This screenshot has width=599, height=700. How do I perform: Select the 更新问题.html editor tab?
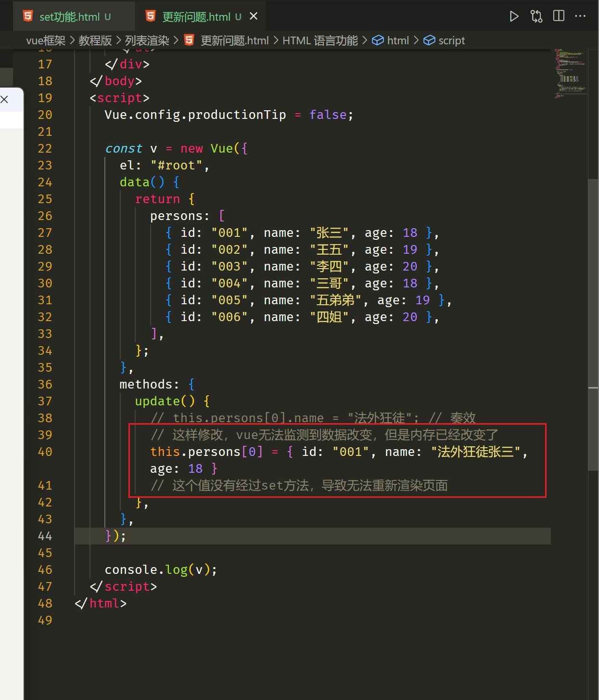click(x=202, y=16)
